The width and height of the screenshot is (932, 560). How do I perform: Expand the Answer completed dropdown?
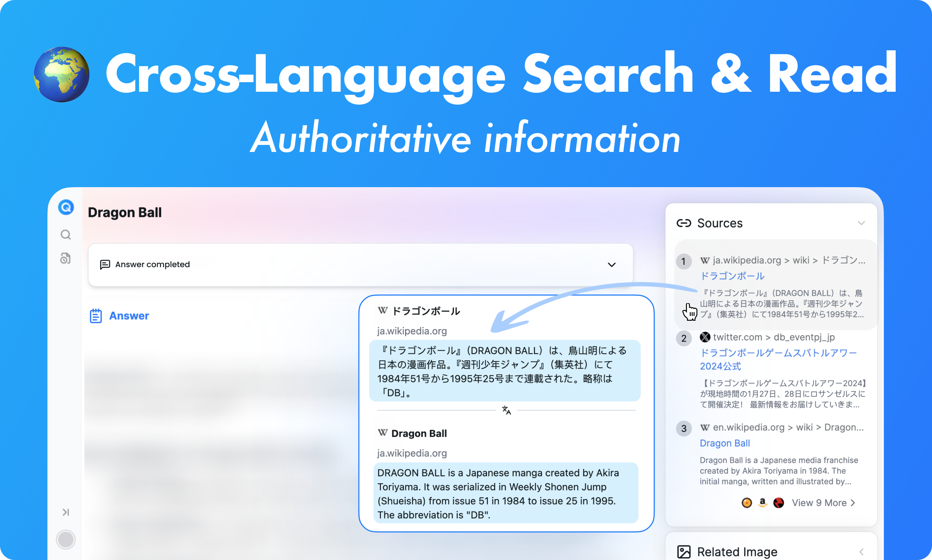click(x=612, y=265)
